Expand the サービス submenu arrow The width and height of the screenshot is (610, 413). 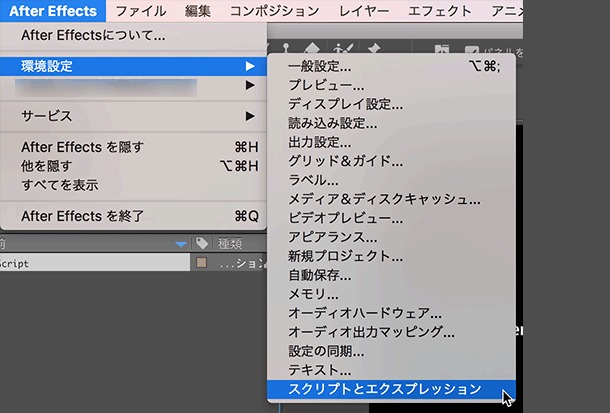[250, 116]
